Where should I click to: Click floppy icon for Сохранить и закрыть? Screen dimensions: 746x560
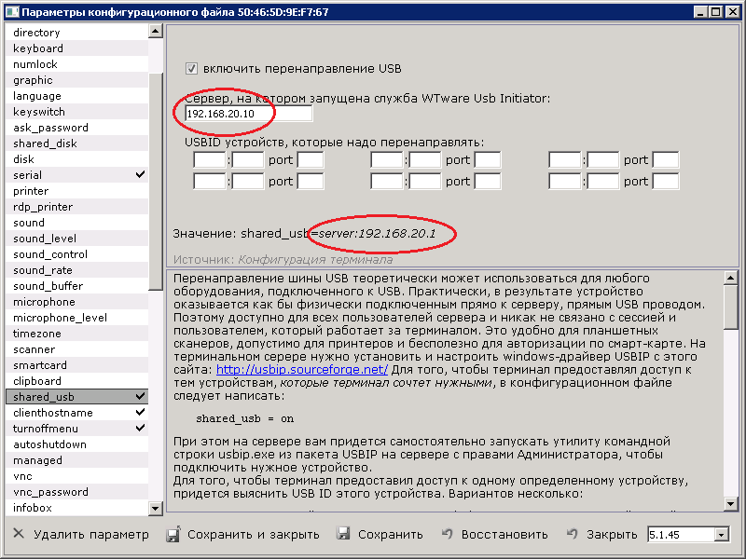(x=172, y=535)
